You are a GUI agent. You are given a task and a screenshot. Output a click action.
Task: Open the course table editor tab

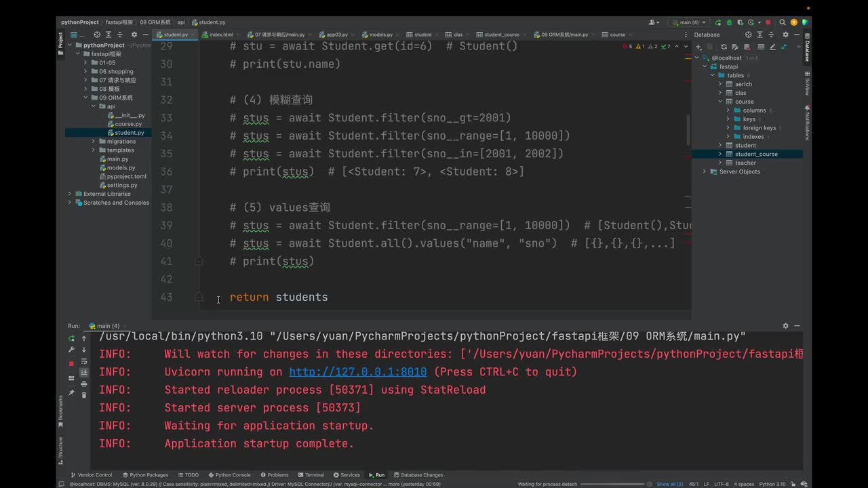tap(617, 35)
